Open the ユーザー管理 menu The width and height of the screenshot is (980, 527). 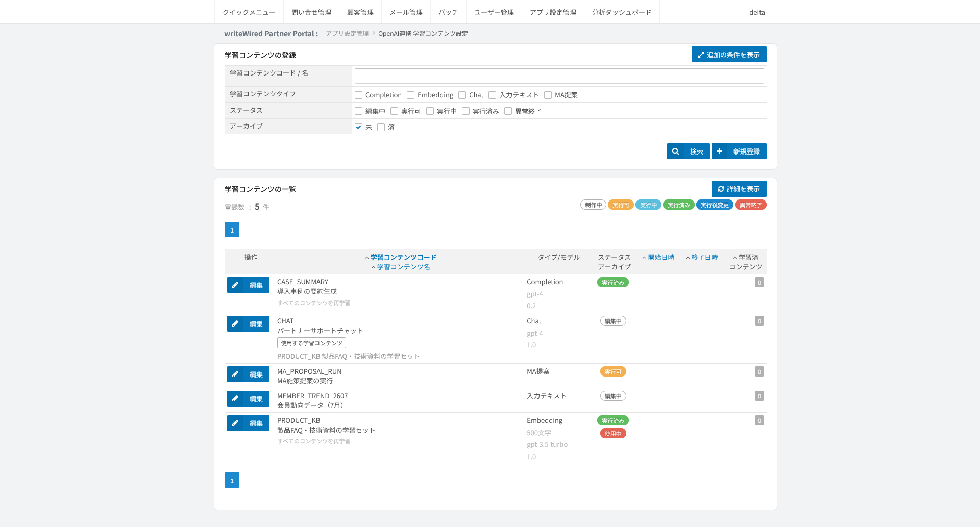494,12
